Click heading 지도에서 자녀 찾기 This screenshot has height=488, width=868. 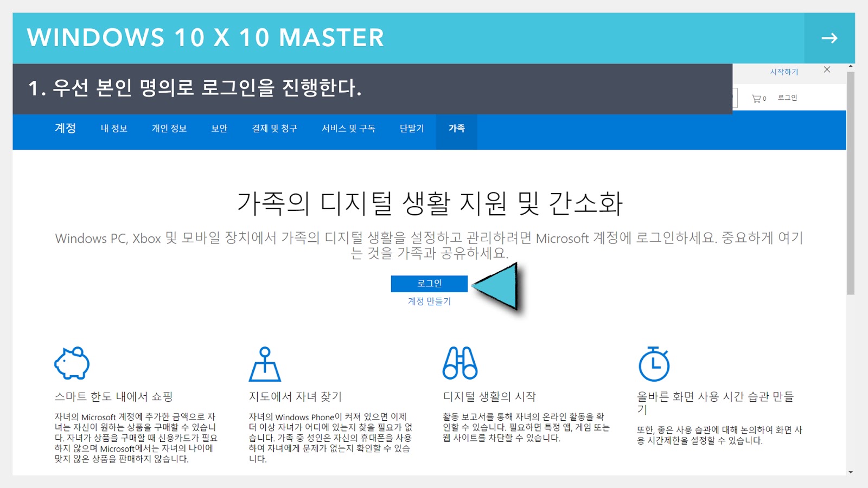[x=295, y=397]
